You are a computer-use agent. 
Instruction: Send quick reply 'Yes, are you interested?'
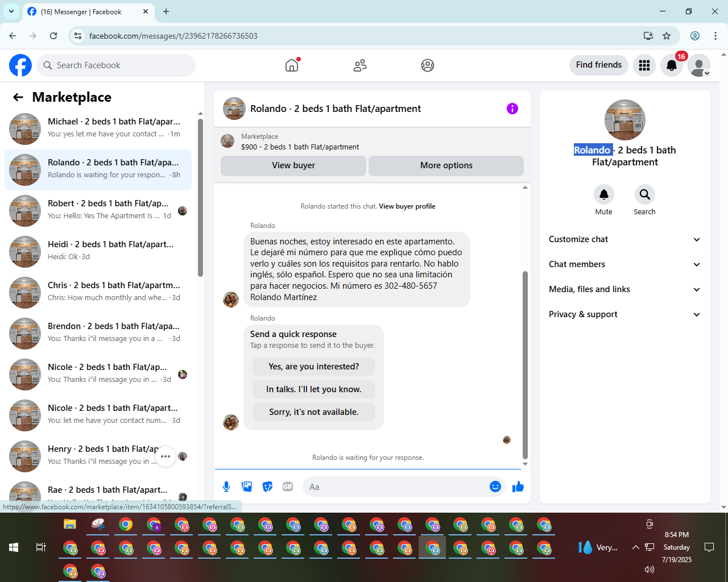[314, 367]
